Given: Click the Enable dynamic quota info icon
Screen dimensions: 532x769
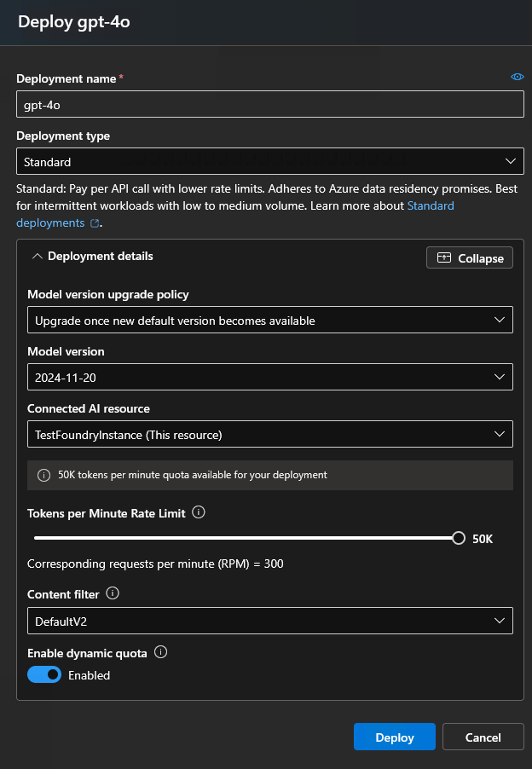Looking at the screenshot, I should click(x=161, y=652).
